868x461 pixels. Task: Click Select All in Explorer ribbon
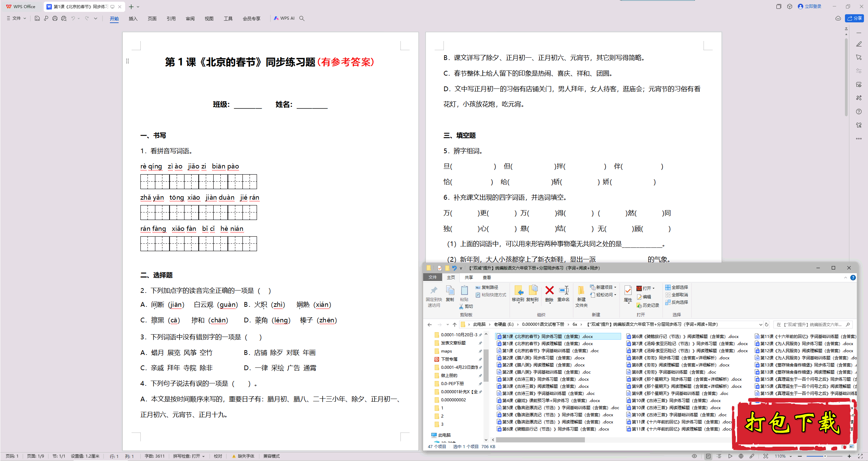(x=677, y=287)
